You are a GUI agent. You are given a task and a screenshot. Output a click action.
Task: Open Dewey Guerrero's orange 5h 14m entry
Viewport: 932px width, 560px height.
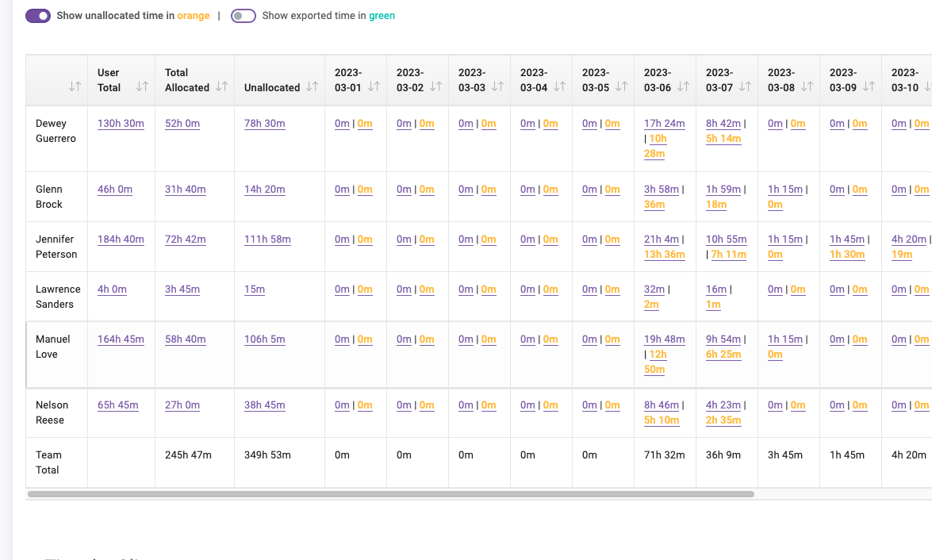tap(723, 139)
